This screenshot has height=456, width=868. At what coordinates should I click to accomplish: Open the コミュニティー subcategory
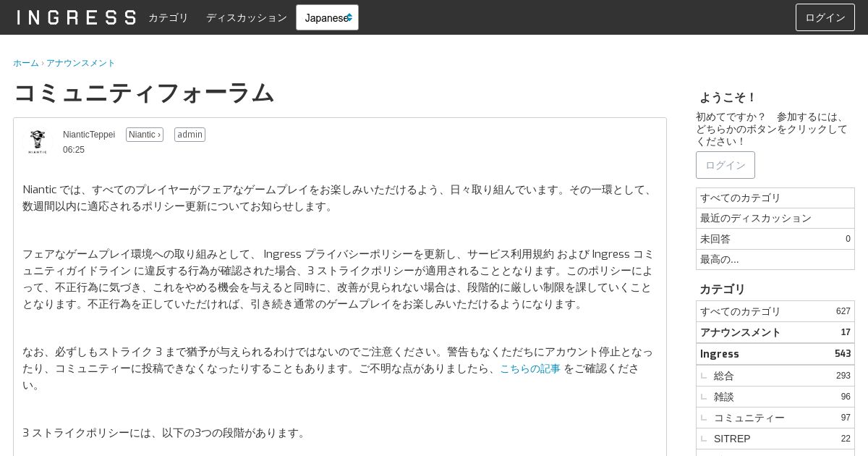tap(775, 418)
